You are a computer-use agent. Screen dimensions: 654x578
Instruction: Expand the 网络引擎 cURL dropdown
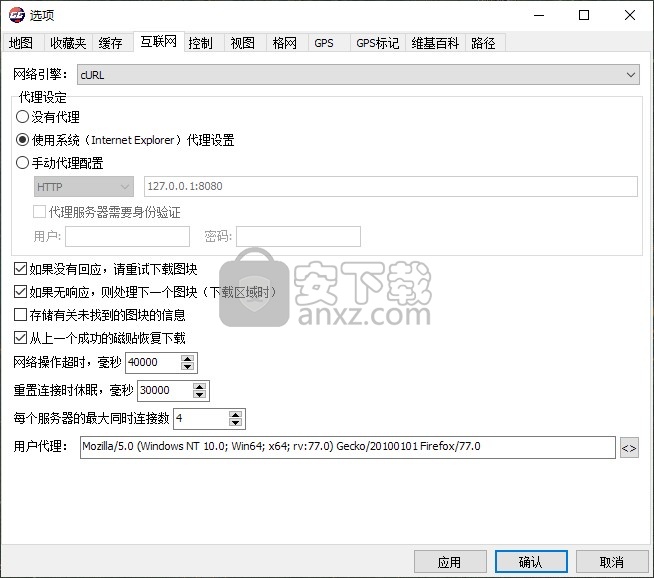358,75
